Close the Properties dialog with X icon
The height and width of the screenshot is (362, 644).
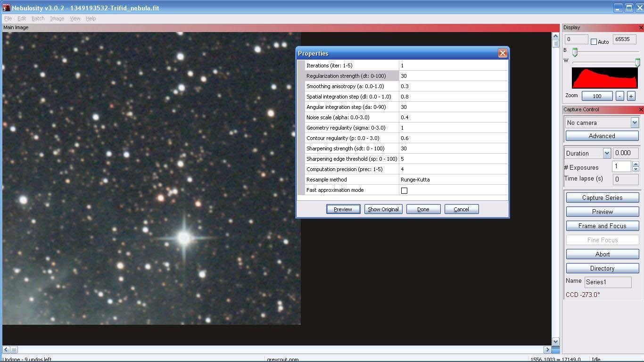pos(503,53)
